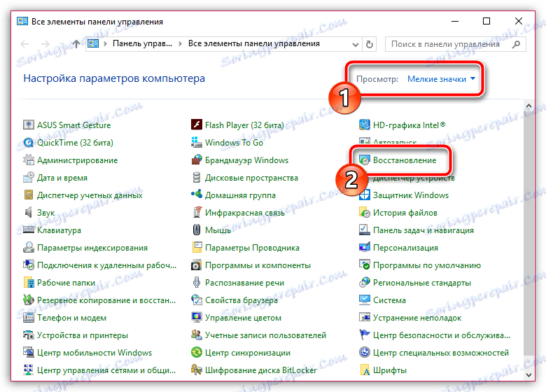This screenshot has width=546, height=392.
Task: Click the Мышь mouse icon
Action: 197,230
